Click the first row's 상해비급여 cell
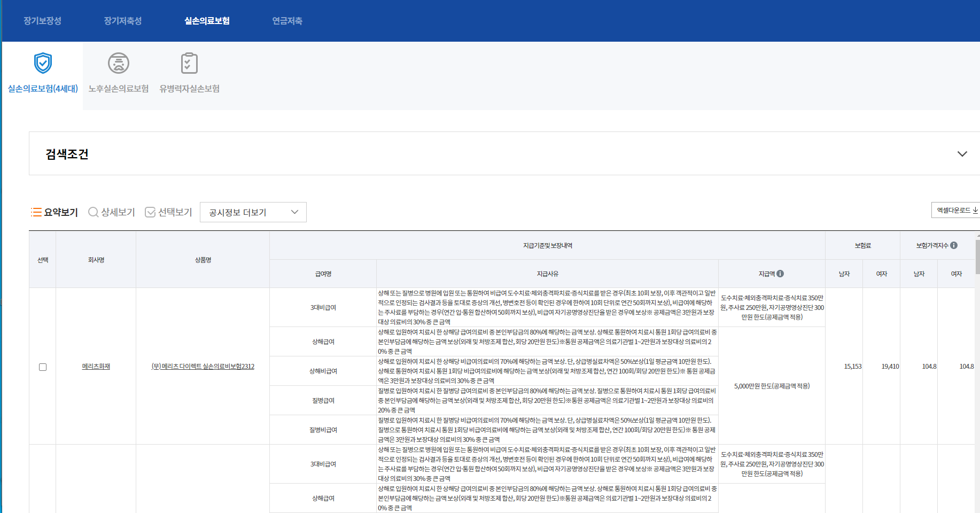This screenshot has height=513, width=980. point(323,371)
